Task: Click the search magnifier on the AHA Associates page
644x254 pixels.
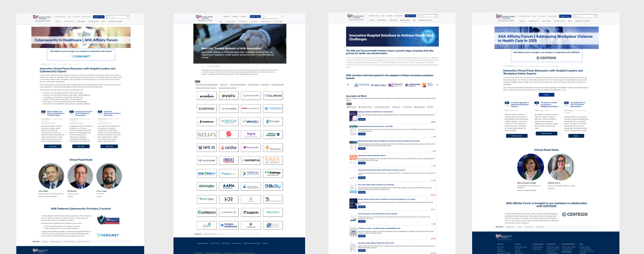Action: click(282, 17)
